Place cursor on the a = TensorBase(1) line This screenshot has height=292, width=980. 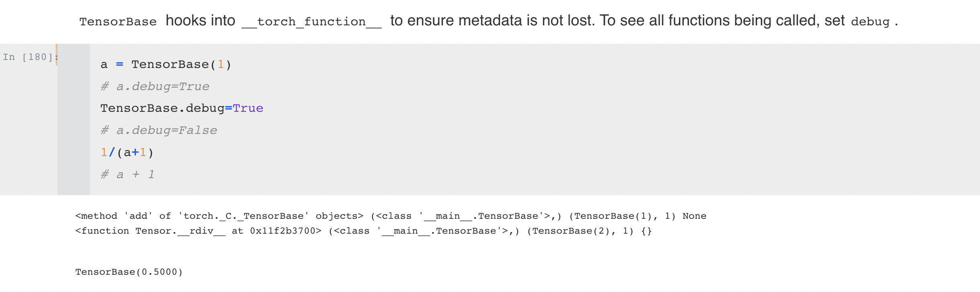click(x=166, y=64)
